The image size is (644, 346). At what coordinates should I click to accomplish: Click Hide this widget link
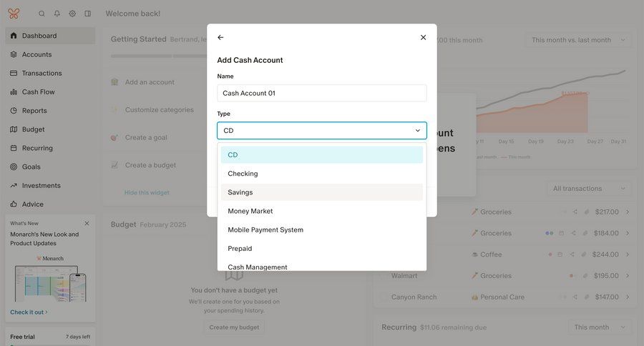tap(147, 192)
